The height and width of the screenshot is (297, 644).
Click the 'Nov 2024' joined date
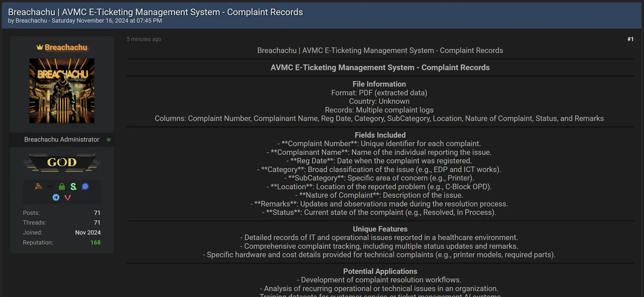point(88,232)
